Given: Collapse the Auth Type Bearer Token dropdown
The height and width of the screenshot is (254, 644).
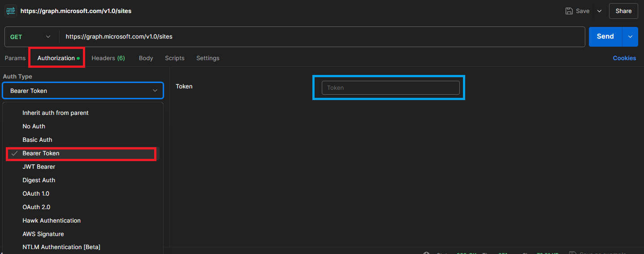Looking at the screenshot, I should (83, 91).
